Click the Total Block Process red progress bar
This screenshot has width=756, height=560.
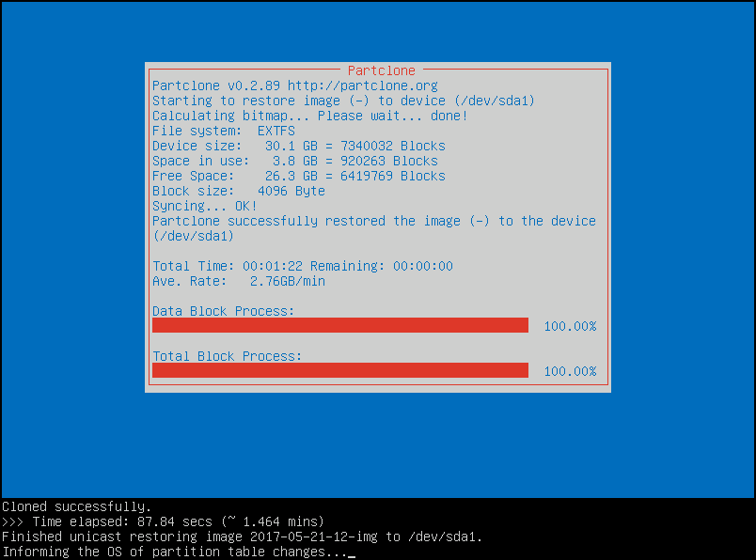[340, 370]
